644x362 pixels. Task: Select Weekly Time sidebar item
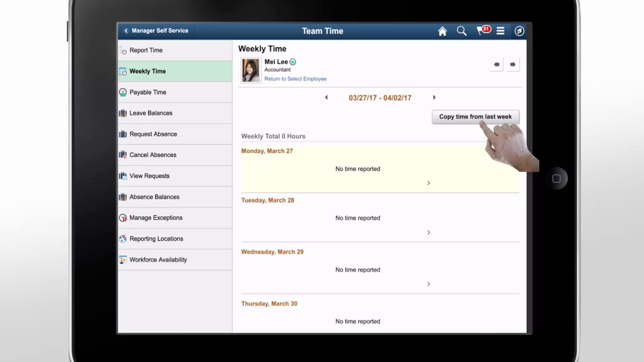(175, 71)
